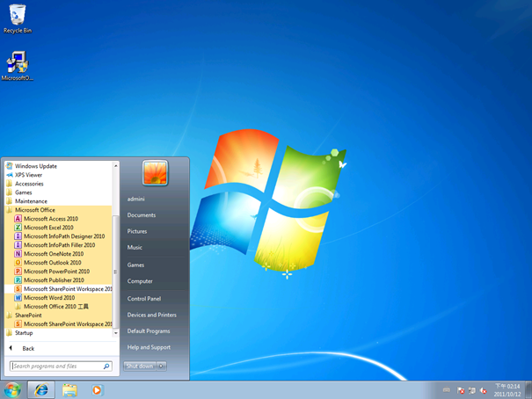Open the Recycle Bin desktop icon
The width and height of the screenshot is (532, 399).
pos(18,18)
